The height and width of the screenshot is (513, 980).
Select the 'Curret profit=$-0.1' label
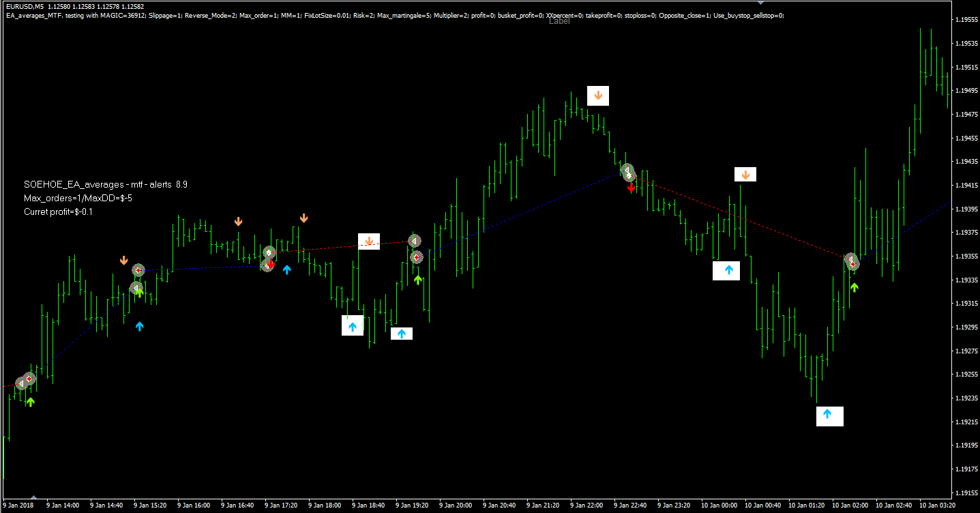[58, 212]
